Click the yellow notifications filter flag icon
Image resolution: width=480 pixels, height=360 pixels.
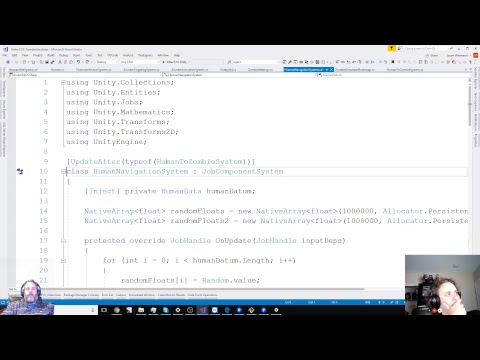[392, 49]
